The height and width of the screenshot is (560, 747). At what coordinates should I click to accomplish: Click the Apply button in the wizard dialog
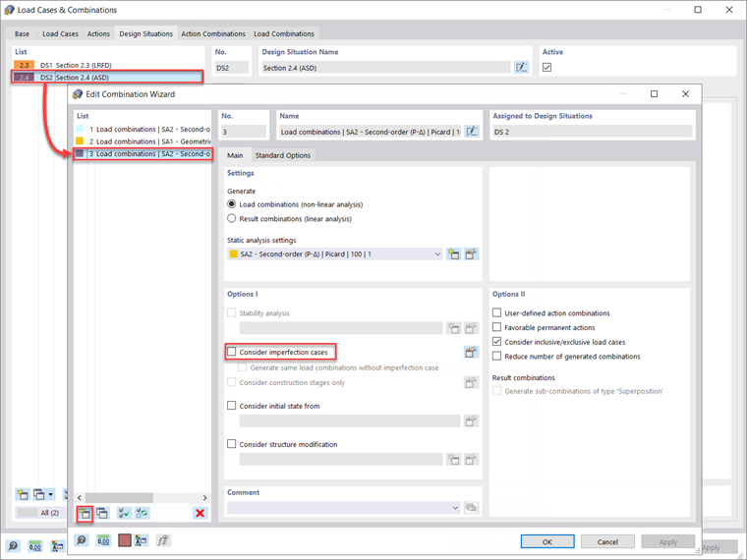point(668,542)
